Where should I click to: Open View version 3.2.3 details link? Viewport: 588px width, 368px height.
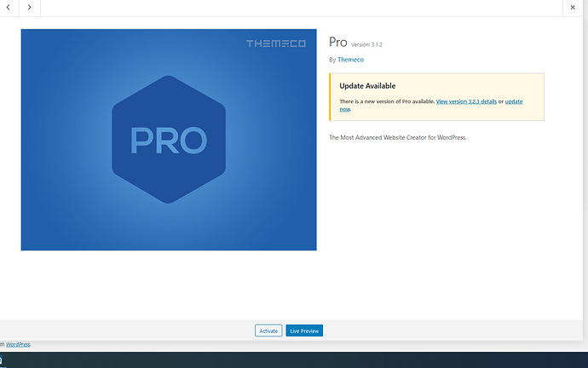[x=466, y=101]
